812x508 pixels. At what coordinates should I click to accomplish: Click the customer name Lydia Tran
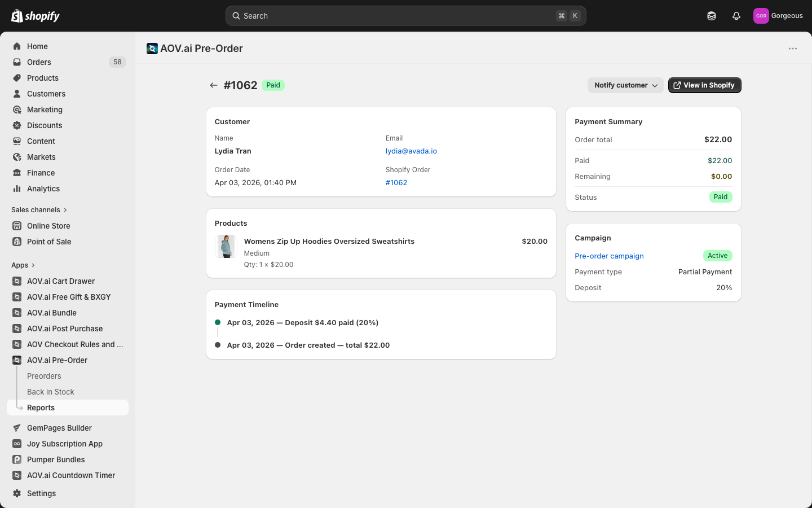233,151
